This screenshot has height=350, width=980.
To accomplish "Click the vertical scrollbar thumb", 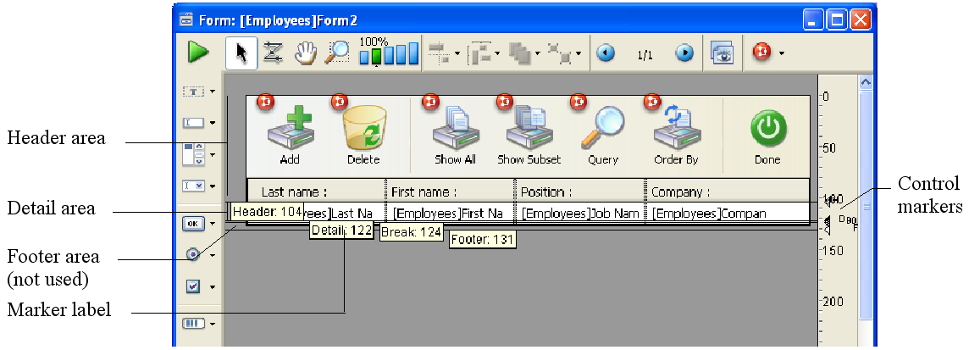I will coord(866,203).
